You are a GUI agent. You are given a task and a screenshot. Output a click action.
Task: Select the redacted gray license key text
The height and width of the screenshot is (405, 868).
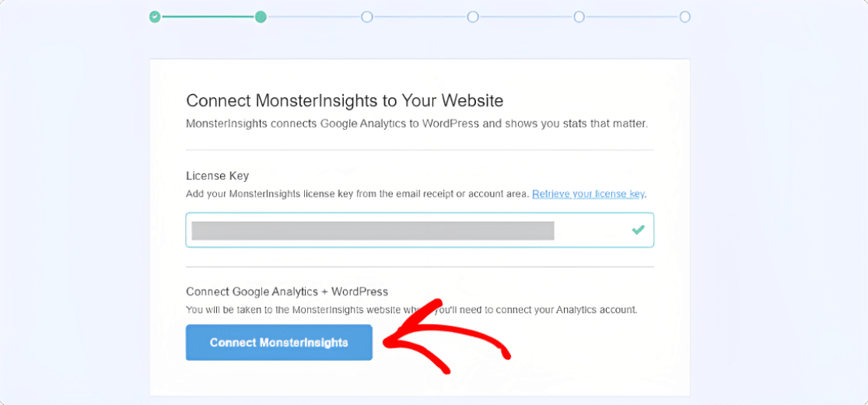[373, 230]
